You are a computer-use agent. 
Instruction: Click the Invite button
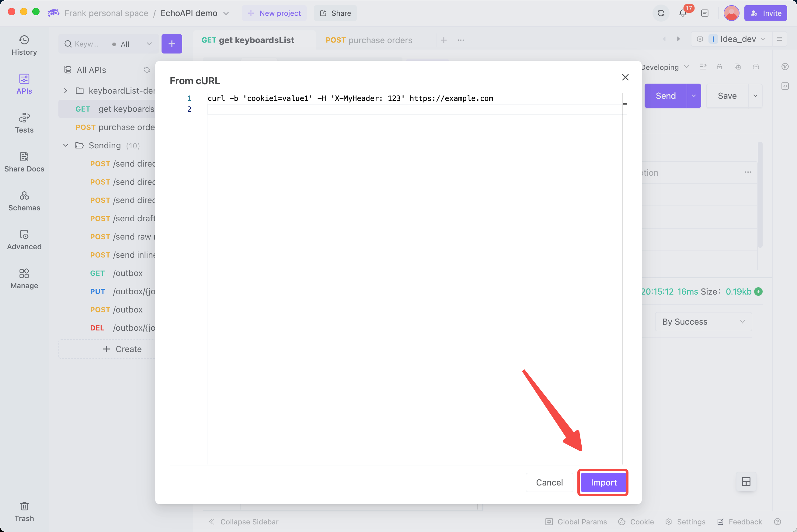tap(765, 13)
